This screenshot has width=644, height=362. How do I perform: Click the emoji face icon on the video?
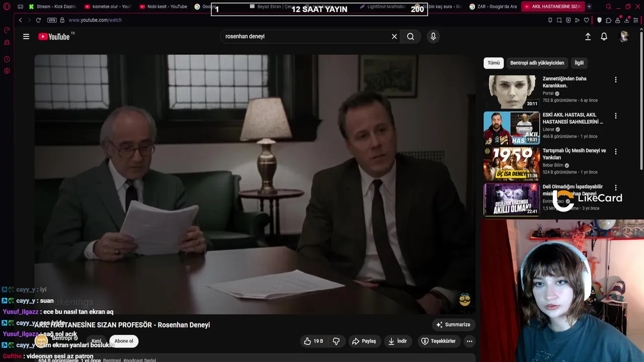click(x=465, y=300)
